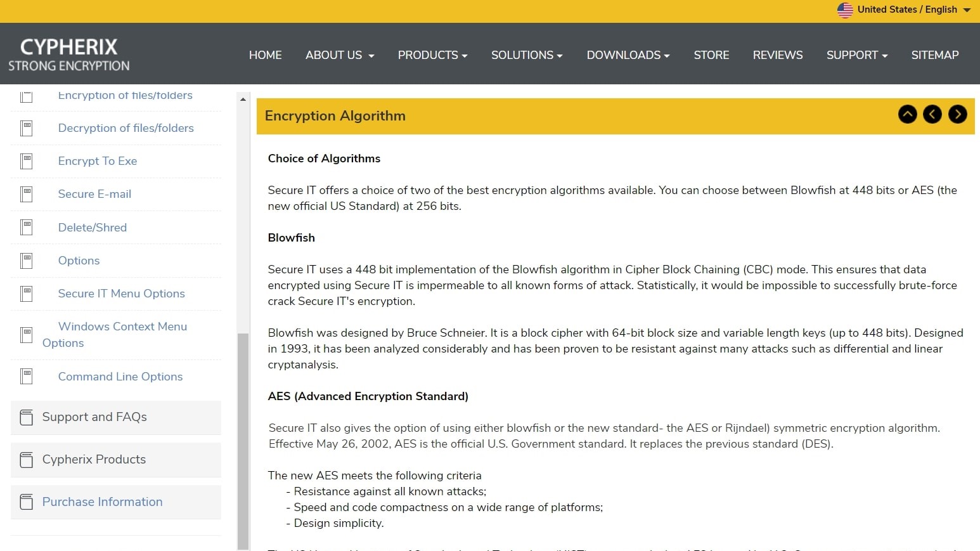Go to next topic with right arrow button
Image resolution: width=980 pixels, height=551 pixels.
(958, 114)
